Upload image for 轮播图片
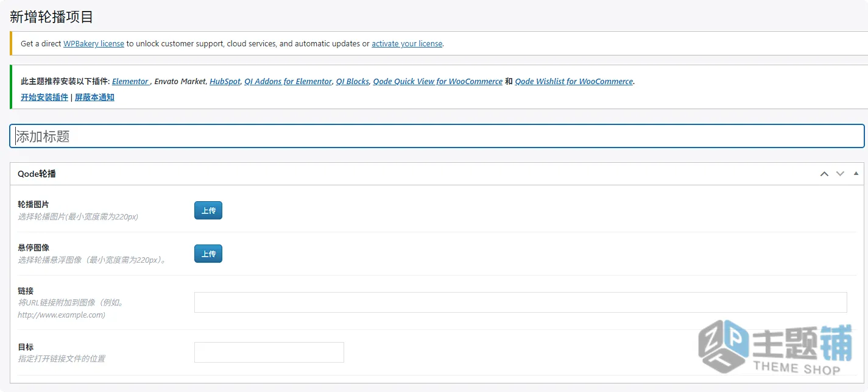 208,210
